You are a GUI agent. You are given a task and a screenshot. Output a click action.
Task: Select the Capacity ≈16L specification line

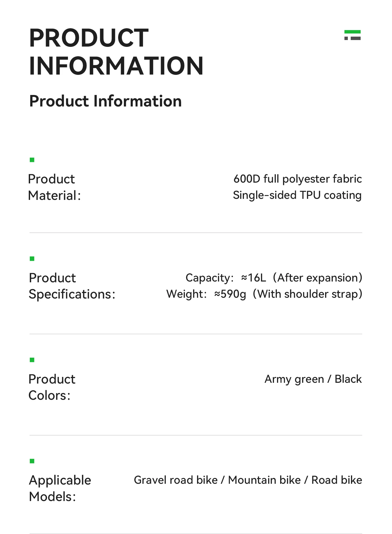(274, 278)
